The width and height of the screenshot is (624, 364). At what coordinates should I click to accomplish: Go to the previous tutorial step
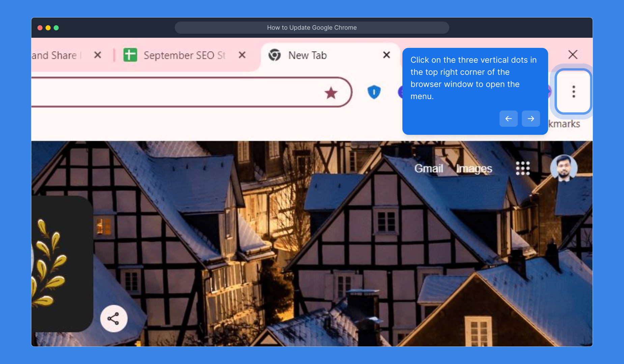(x=508, y=119)
